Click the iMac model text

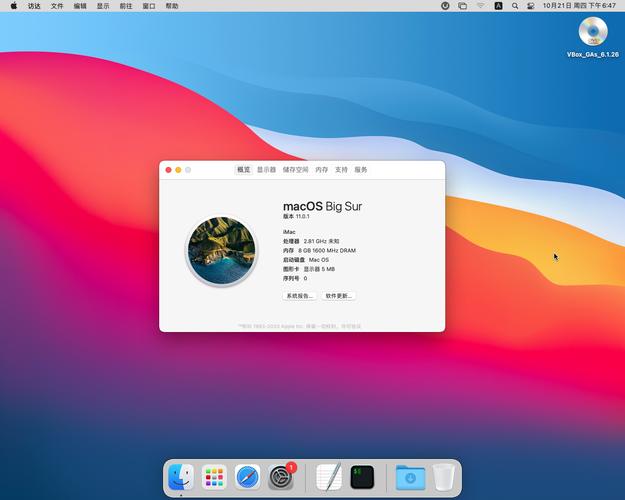289,232
